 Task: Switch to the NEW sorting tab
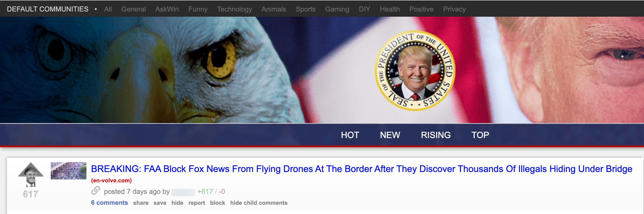tap(390, 135)
